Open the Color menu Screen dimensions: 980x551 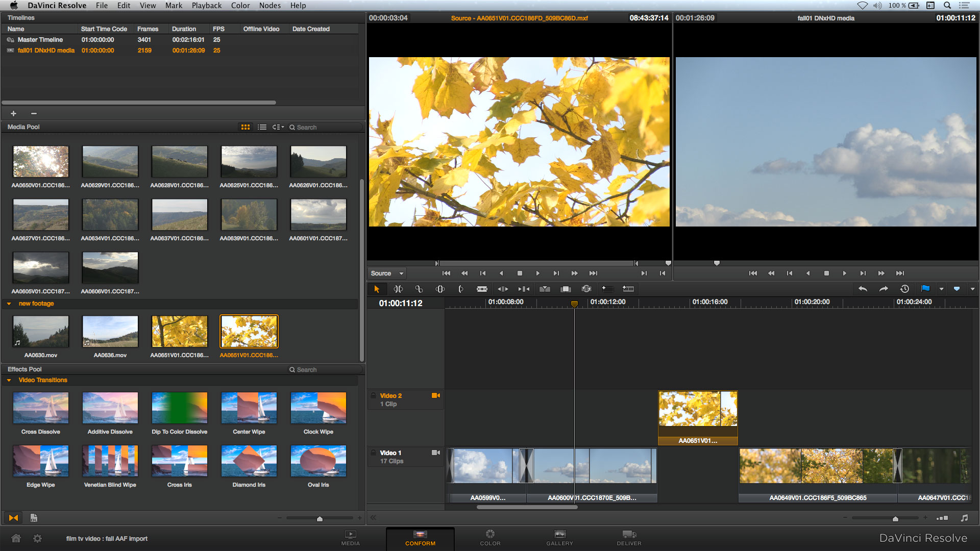(240, 5)
